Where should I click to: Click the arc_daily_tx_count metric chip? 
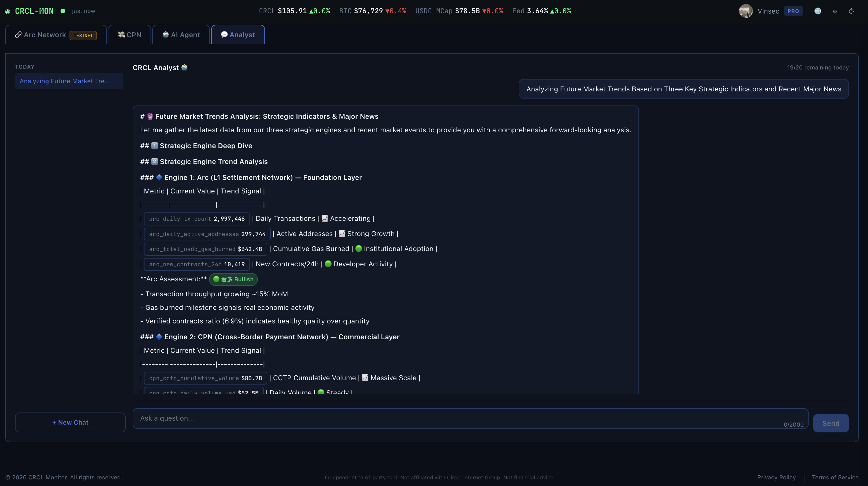(x=197, y=219)
